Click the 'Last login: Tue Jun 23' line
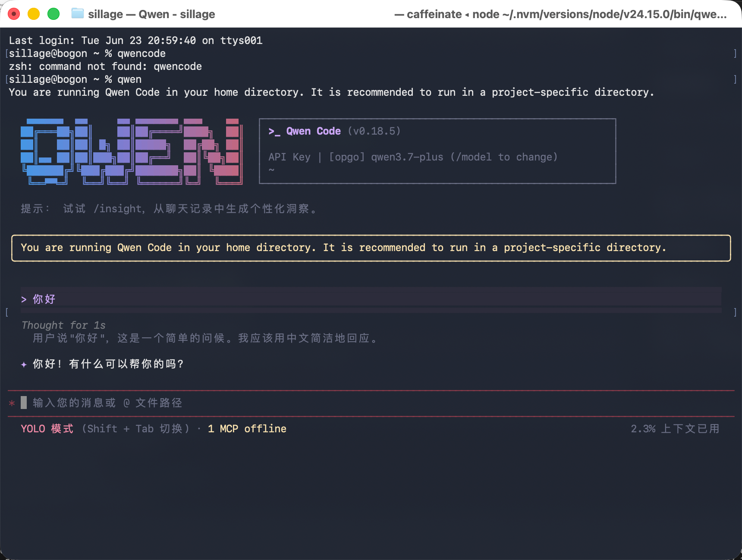This screenshot has height=560, width=742. click(x=135, y=41)
